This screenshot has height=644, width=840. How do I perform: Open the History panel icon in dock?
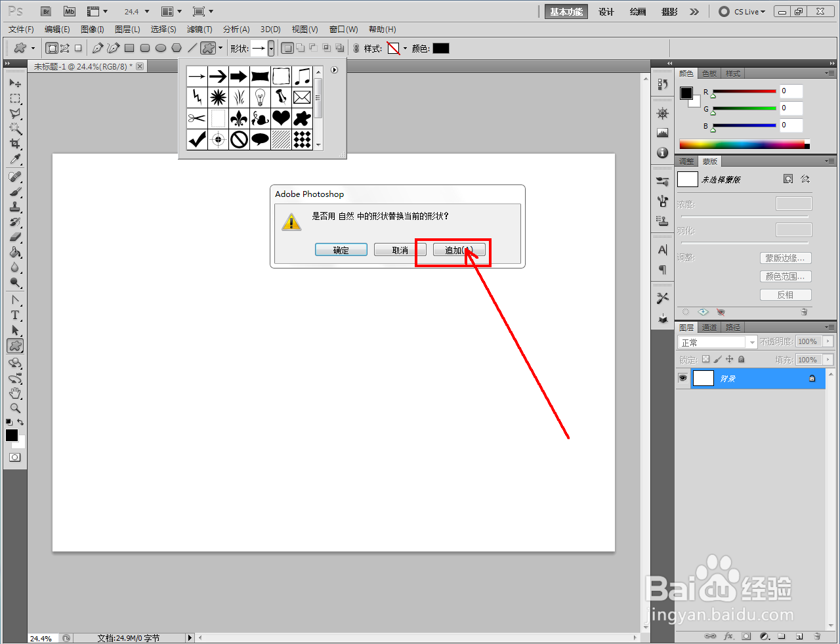click(x=663, y=84)
